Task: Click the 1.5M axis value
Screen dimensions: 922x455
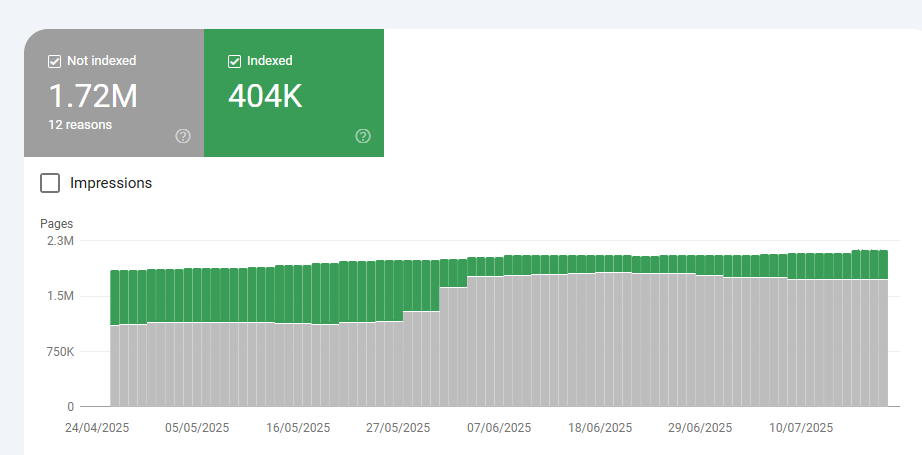Action: (x=61, y=296)
